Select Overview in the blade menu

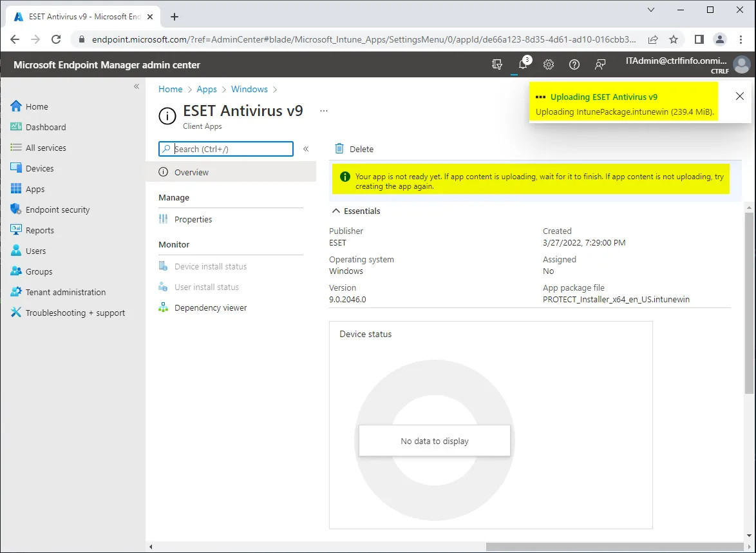pyautogui.click(x=231, y=172)
